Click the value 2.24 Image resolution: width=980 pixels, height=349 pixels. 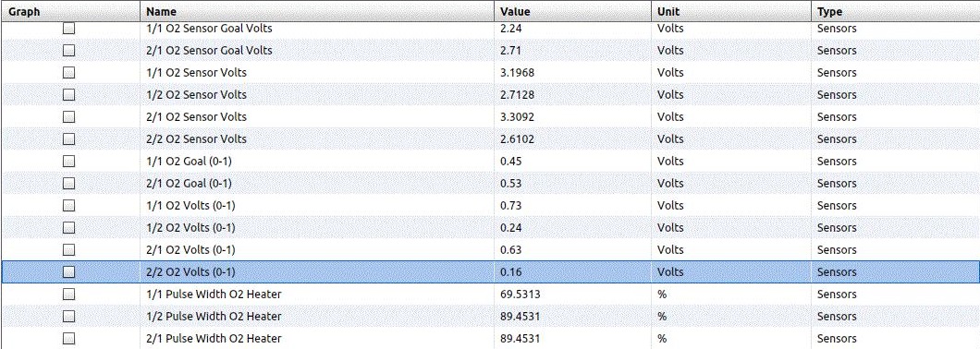point(510,29)
